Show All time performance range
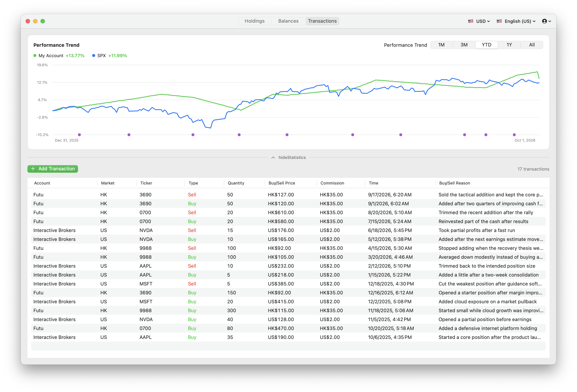This screenshot has height=392, width=577. [x=532, y=45]
